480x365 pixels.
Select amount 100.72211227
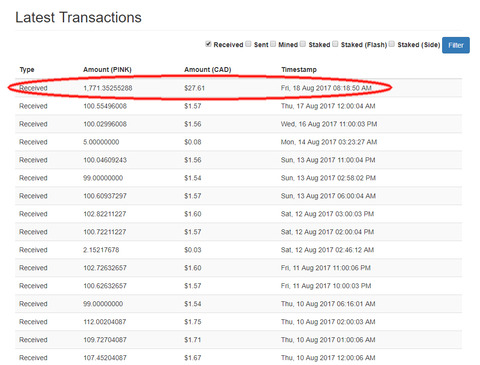[105, 232]
